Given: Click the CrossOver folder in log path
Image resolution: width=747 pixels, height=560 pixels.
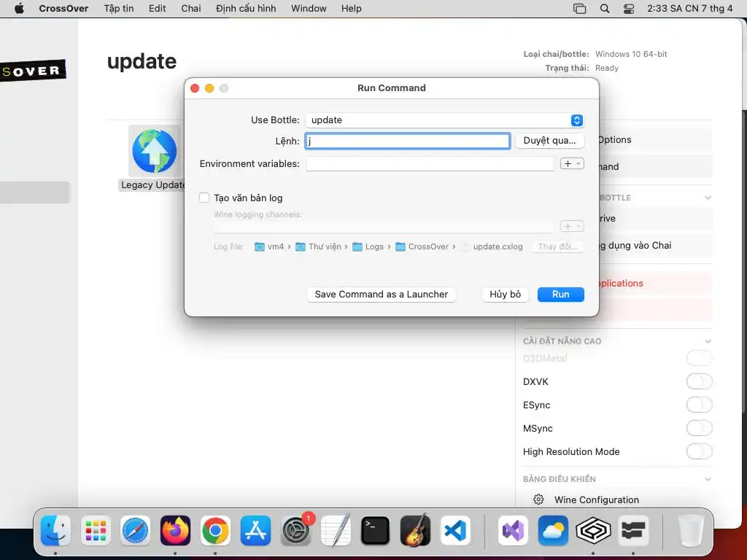Looking at the screenshot, I should click(x=422, y=246).
